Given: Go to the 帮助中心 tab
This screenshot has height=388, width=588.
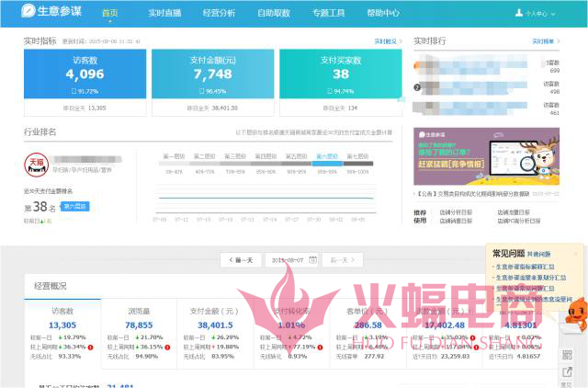Looking at the screenshot, I should pyautogui.click(x=383, y=13).
